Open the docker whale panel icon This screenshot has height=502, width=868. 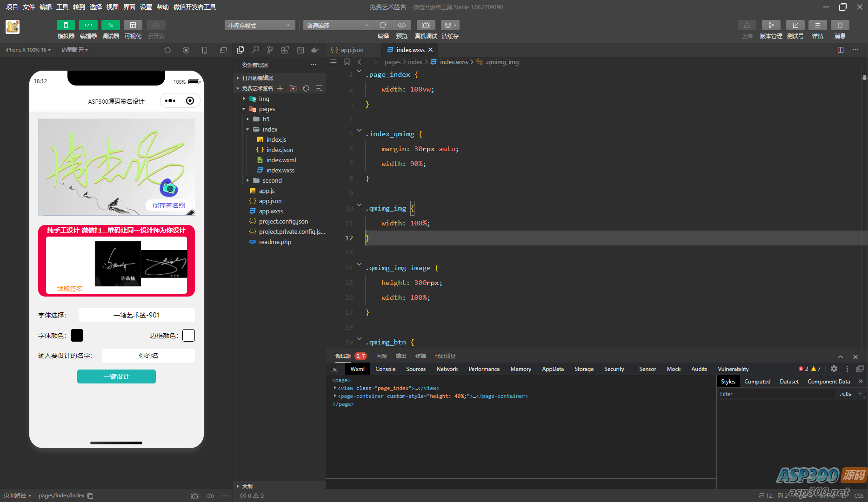tap(315, 50)
